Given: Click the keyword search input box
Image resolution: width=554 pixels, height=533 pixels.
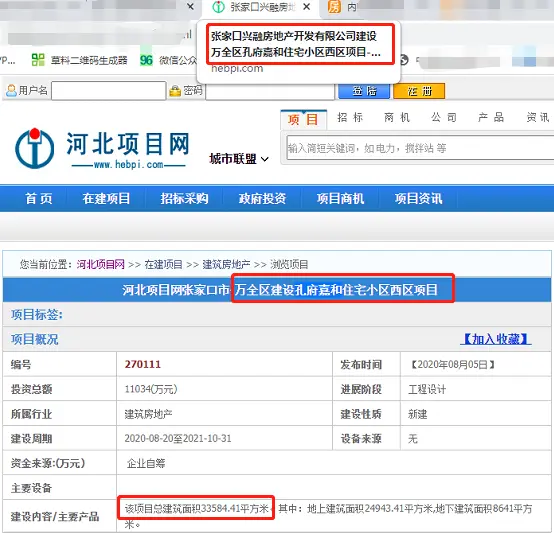Looking at the screenshot, I should pos(420,148).
